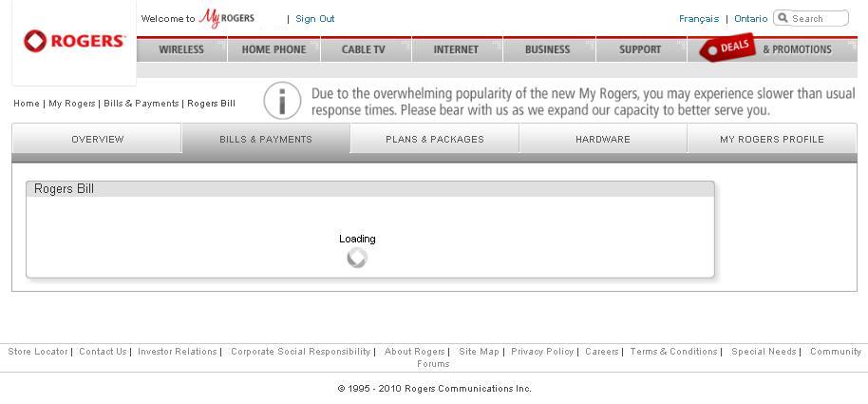The width and height of the screenshot is (868, 404).
Task: Open the Contact Us footer link
Action: tap(103, 352)
